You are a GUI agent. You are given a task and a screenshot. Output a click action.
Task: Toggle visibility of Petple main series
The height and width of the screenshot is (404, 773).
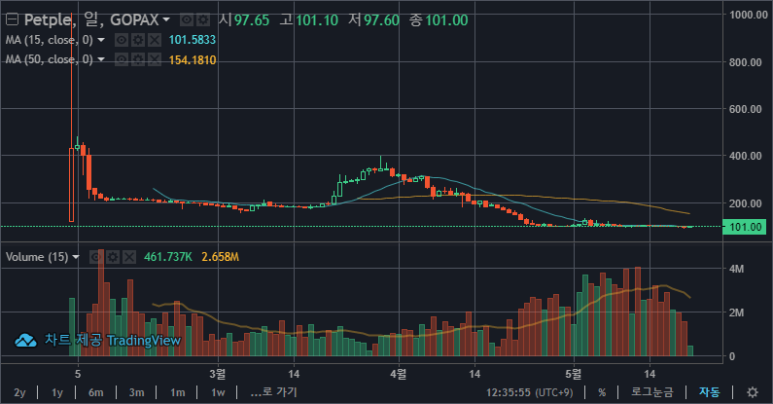pyautogui.click(x=186, y=20)
